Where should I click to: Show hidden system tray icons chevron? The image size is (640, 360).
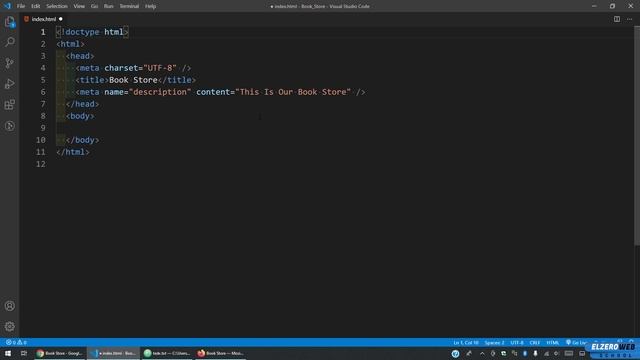482,353
